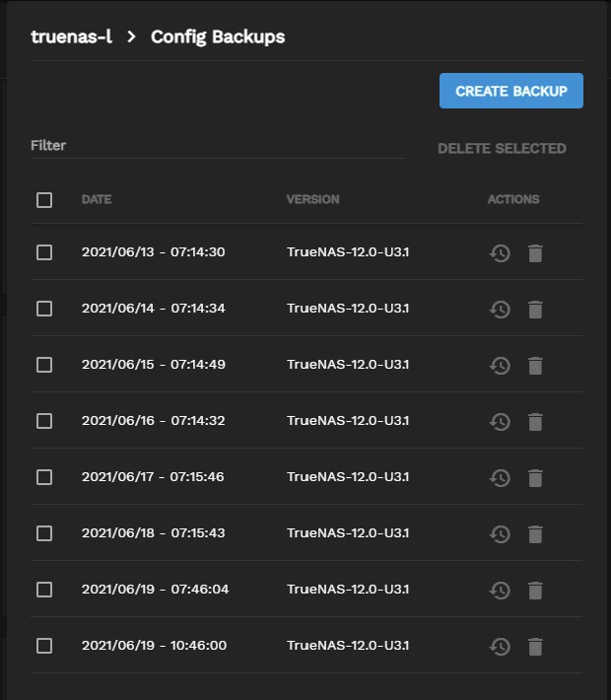Click the CREATE BACKUP button

click(x=511, y=91)
